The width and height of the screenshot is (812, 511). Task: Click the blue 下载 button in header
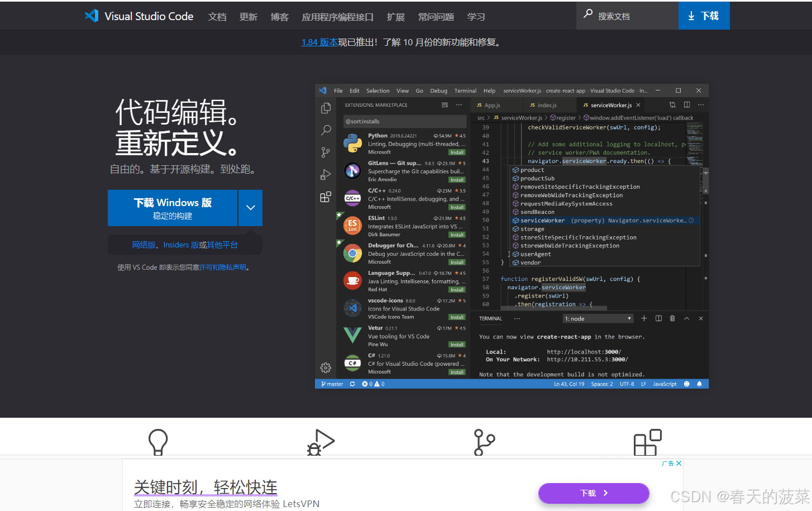704,16
